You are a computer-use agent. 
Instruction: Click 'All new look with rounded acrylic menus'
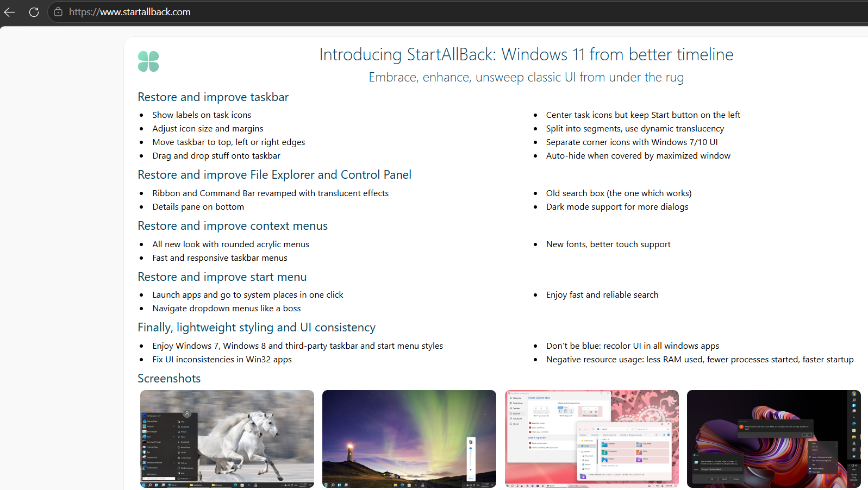click(230, 244)
